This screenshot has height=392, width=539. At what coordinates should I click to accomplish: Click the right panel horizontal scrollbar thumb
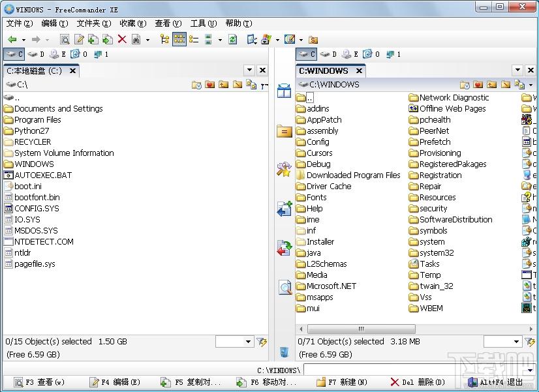click(361, 329)
